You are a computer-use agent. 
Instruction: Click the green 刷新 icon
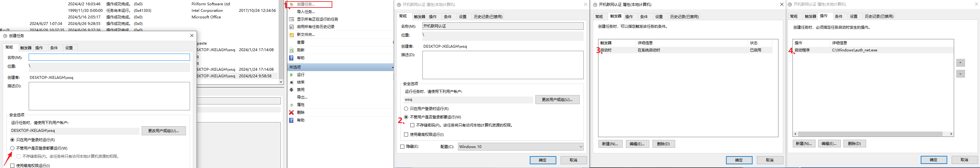click(292, 50)
